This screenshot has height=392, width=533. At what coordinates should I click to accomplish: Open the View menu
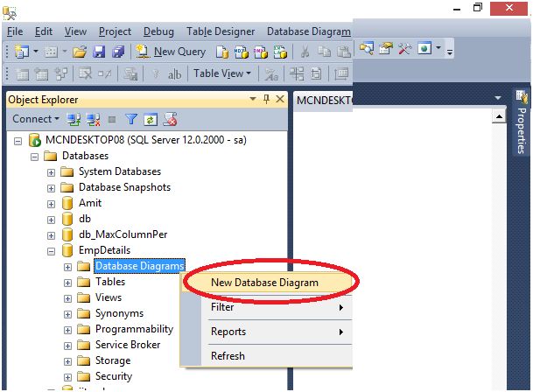[75, 31]
